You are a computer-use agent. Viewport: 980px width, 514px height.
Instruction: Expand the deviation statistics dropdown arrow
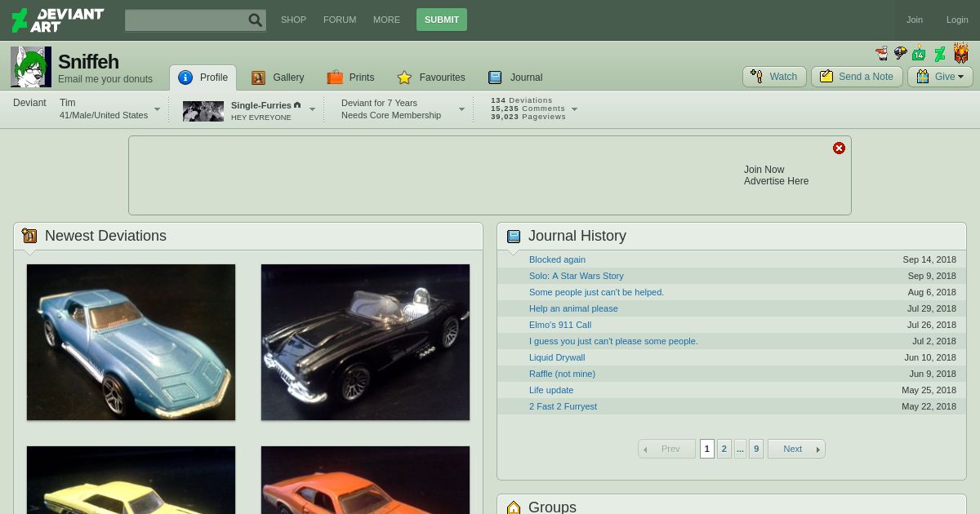(x=574, y=109)
